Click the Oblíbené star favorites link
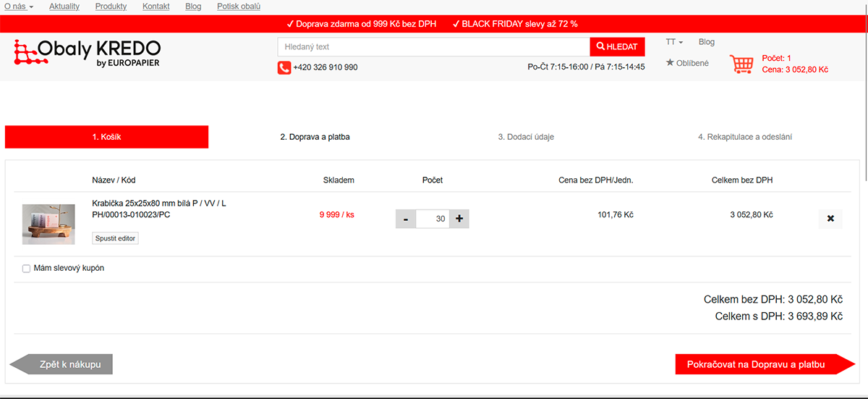Screen dimensions: 868x399 (687, 63)
